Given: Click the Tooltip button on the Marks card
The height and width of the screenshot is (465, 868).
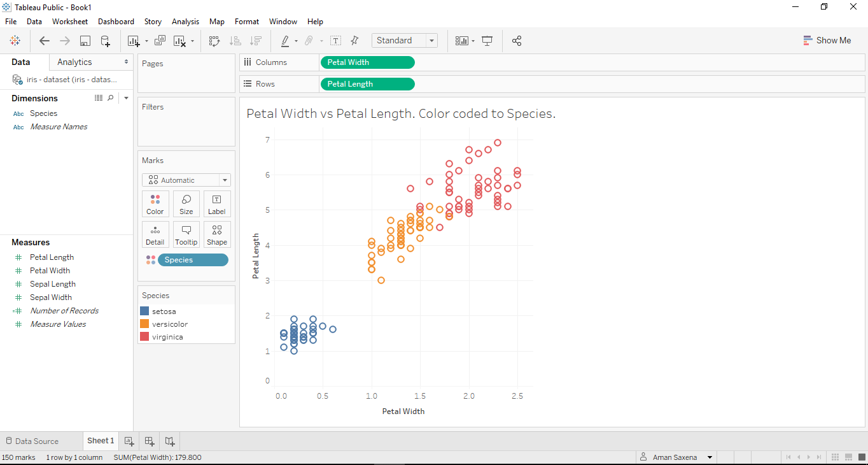Looking at the screenshot, I should pos(186,234).
